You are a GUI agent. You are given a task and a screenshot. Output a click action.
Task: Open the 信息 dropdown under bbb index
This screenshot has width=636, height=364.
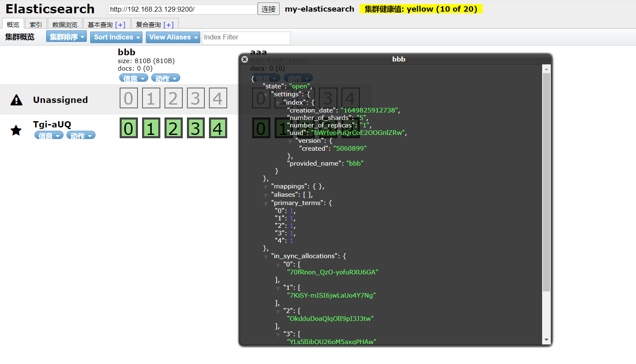(x=133, y=78)
